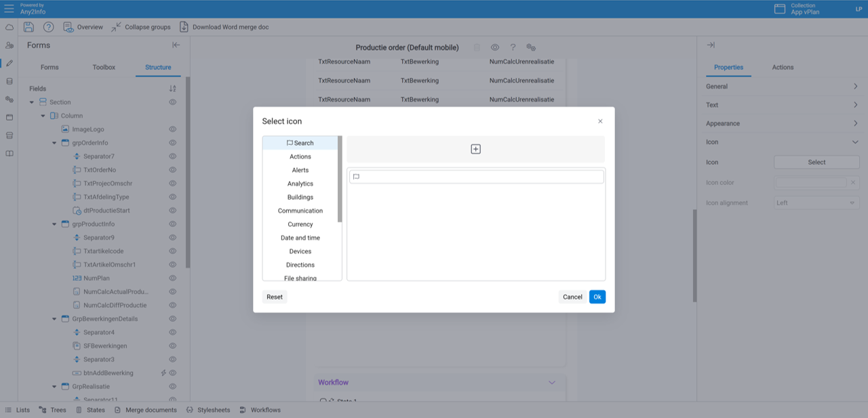Click the add icon plus button
This screenshot has width=868, height=418.
[x=475, y=149]
